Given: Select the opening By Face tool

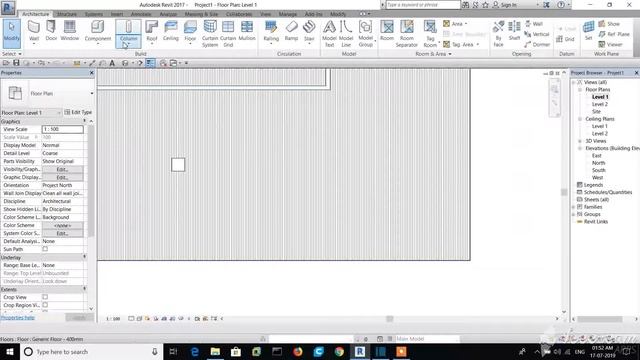Looking at the screenshot, I should [498, 33].
